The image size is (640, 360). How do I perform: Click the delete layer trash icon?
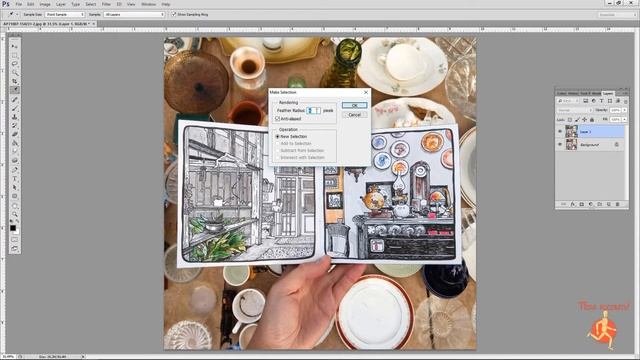click(617, 204)
